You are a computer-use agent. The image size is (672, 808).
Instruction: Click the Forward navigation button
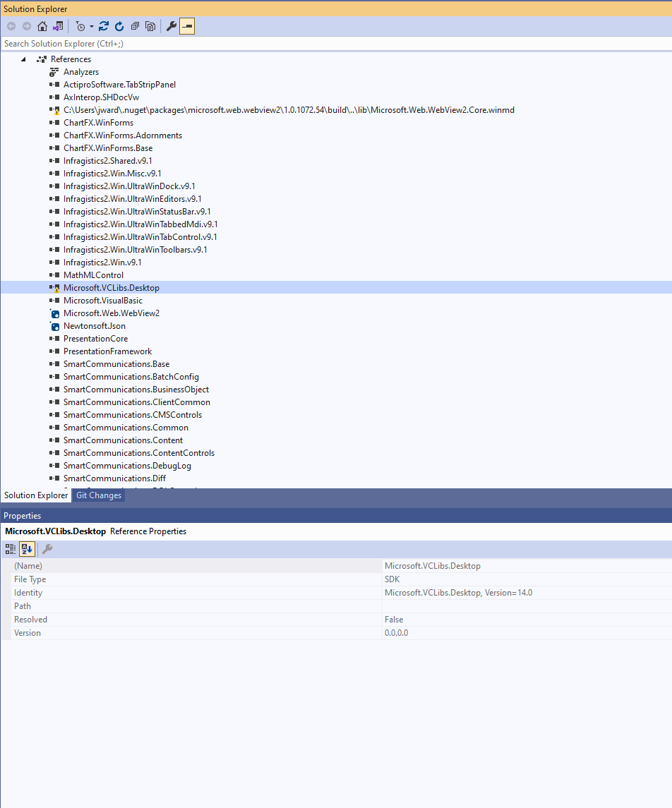(27, 26)
